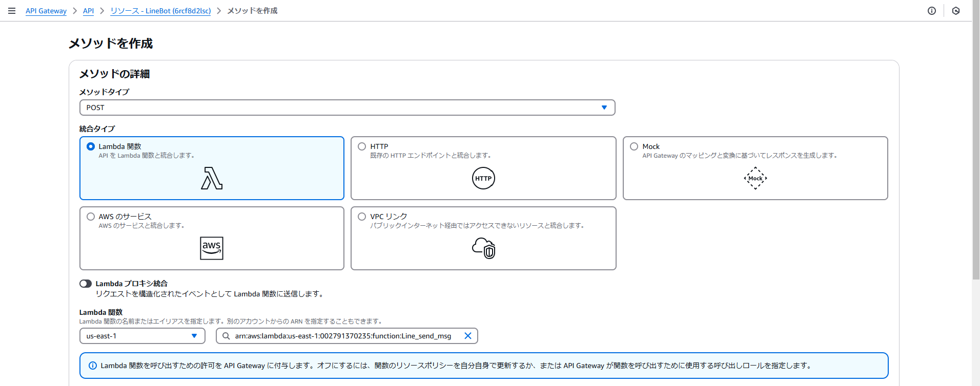Click the メソッドの詳細 section title
980x386 pixels.
tap(114, 74)
